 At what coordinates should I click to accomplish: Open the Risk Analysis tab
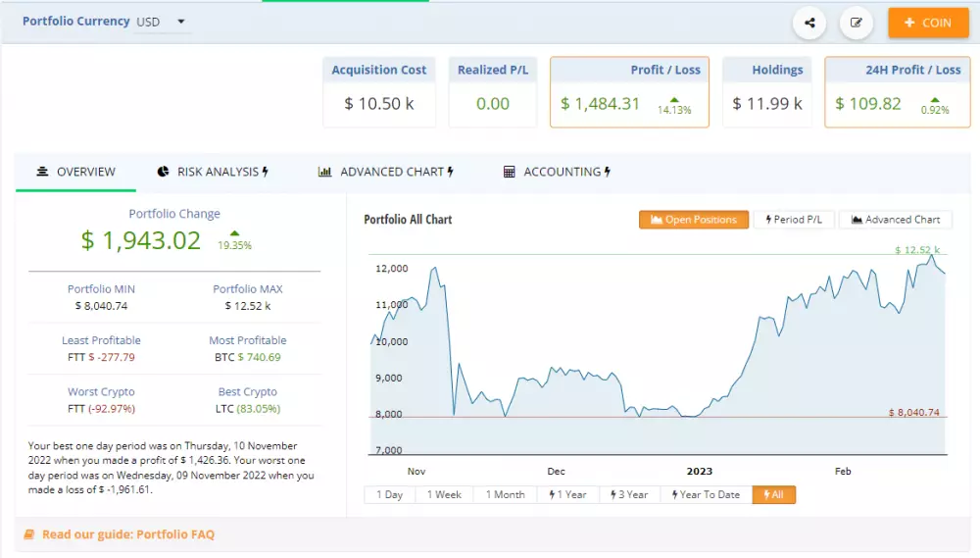coord(212,172)
